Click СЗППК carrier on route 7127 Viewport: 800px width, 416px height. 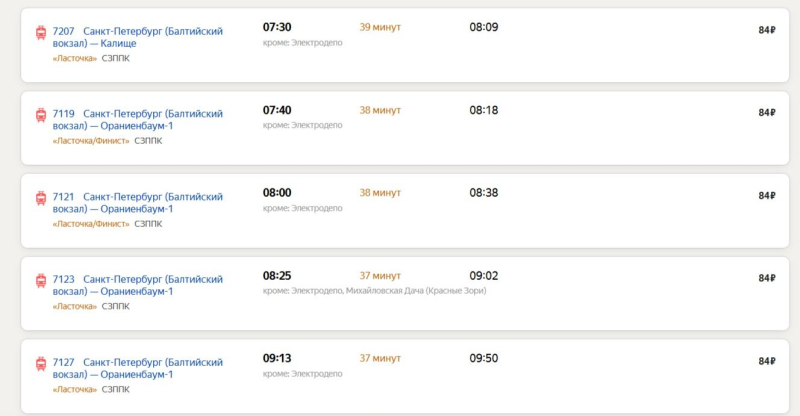(x=116, y=389)
